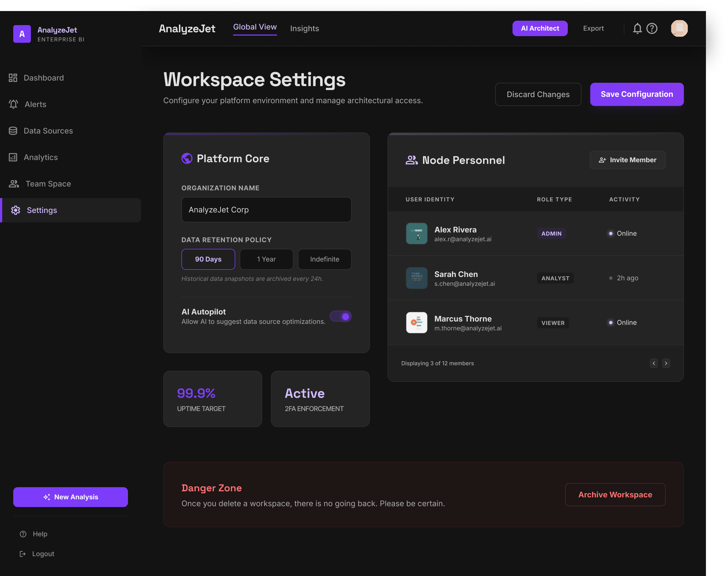The height and width of the screenshot is (576, 728).
Task: Click the notifications bell icon
Action: 637,29
